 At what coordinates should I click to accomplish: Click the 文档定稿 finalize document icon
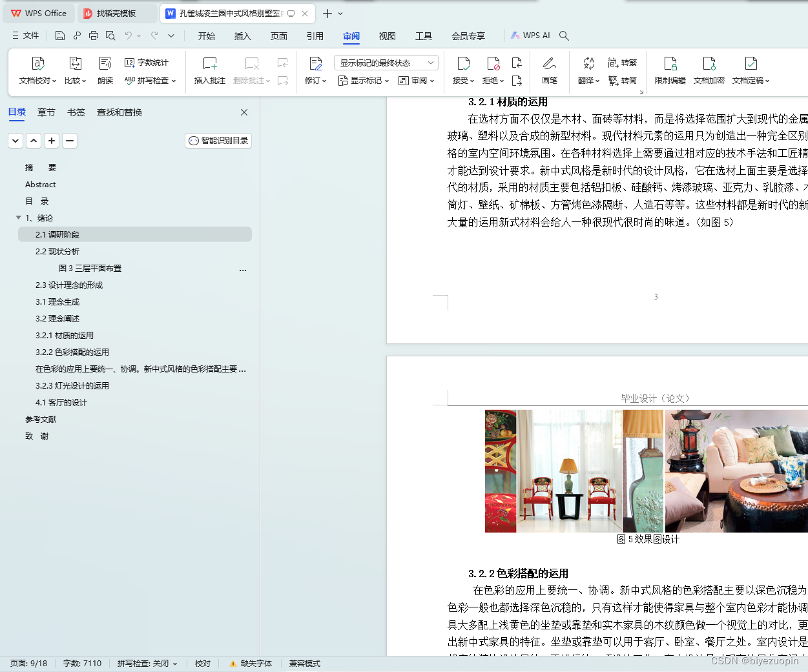(x=751, y=63)
